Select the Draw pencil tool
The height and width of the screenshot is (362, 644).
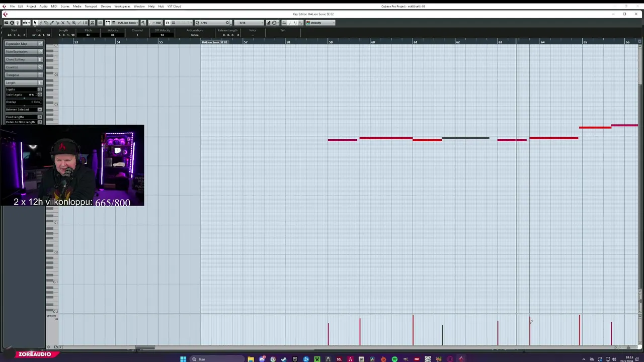coord(40,23)
